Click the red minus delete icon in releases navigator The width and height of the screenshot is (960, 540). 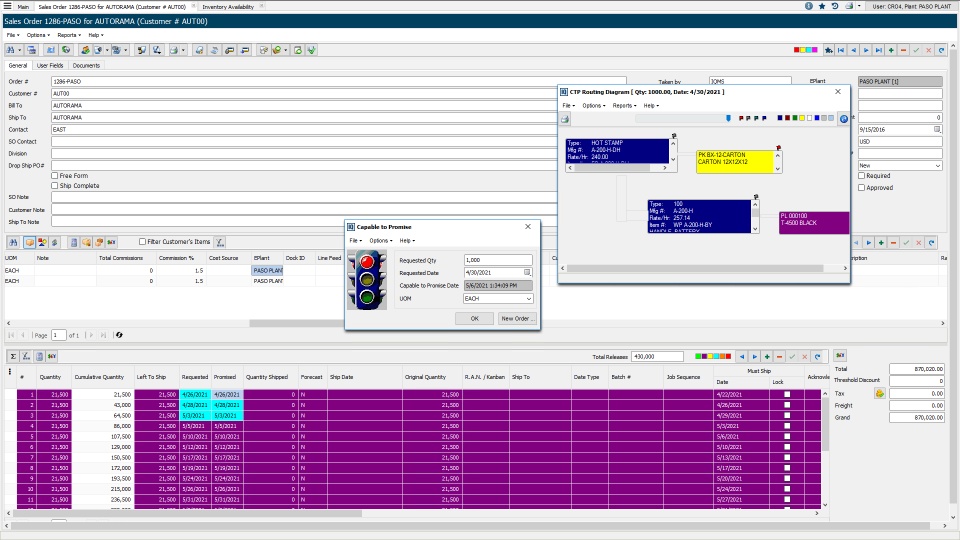click(779, 356)
